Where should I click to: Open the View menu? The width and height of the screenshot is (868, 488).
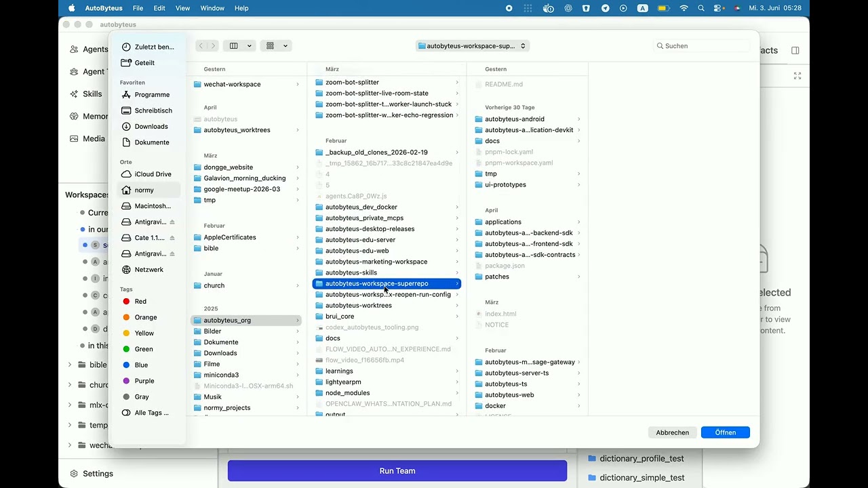[x=183, y=8]
